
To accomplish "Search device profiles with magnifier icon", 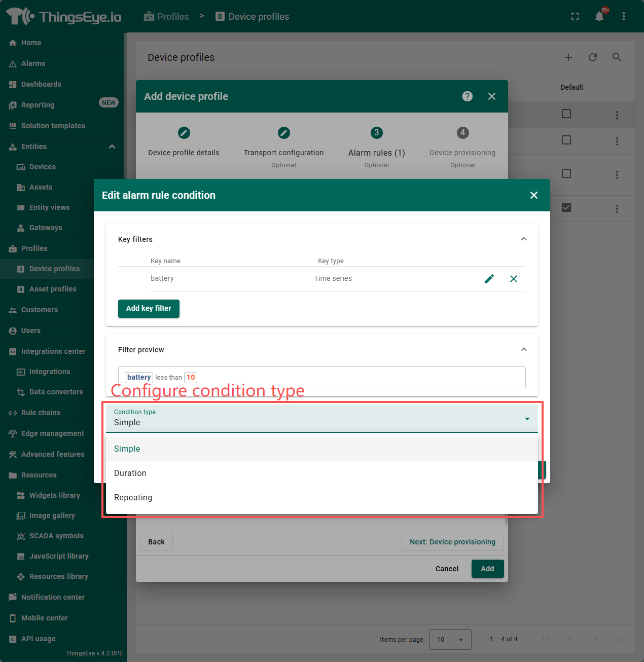I will (617, 57).
